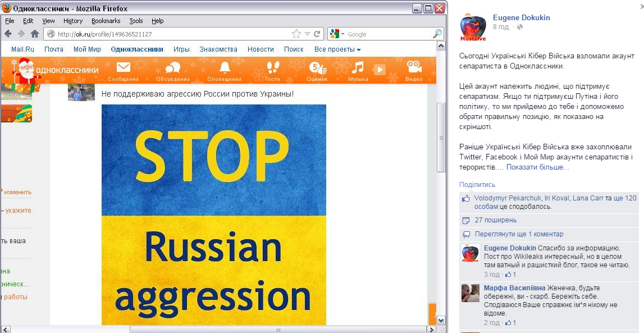Expand the URL history dropdown arrow
644x333 pixels.
(x=307, y=34)
